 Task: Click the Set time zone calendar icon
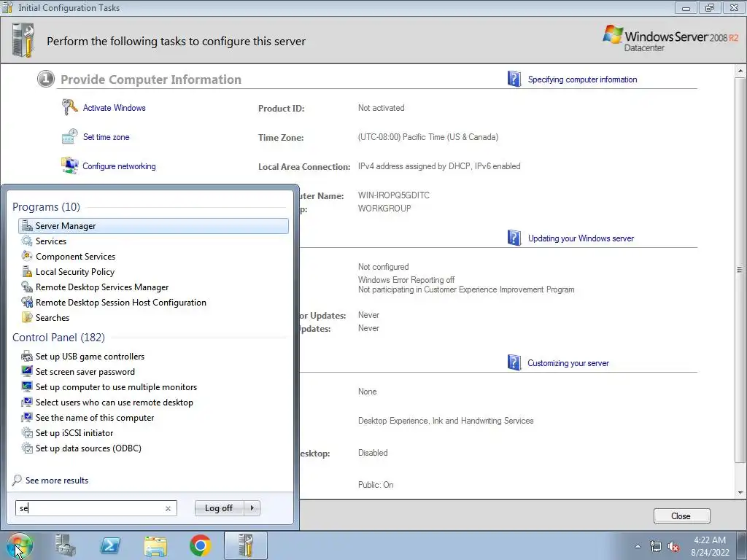pos(69,136)
